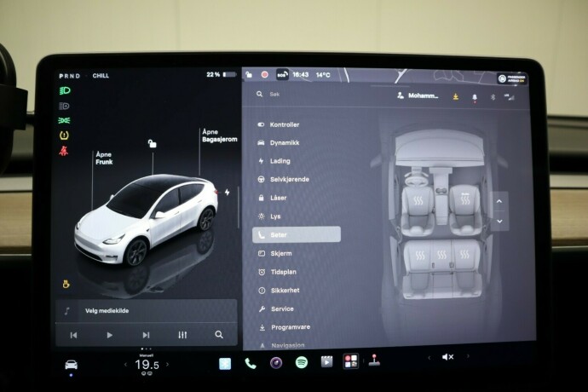Skip to previous track
The image size is (588, 392).
click(73, 335)
